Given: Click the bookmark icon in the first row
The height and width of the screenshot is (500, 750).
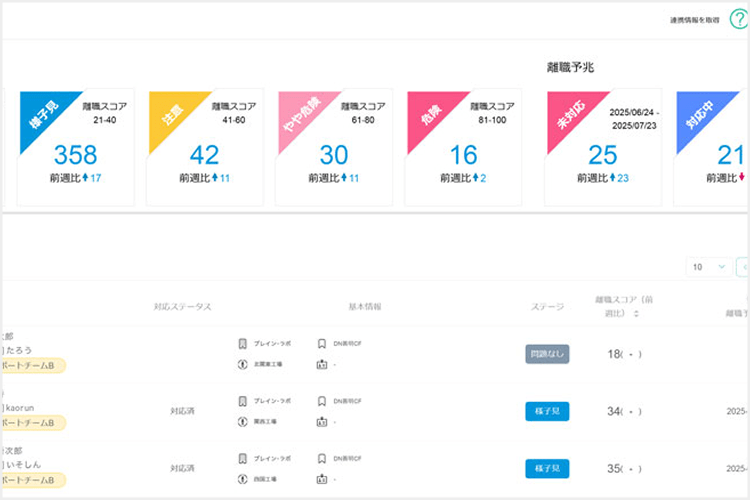Looking at the screenshot, I should [243, 344].
